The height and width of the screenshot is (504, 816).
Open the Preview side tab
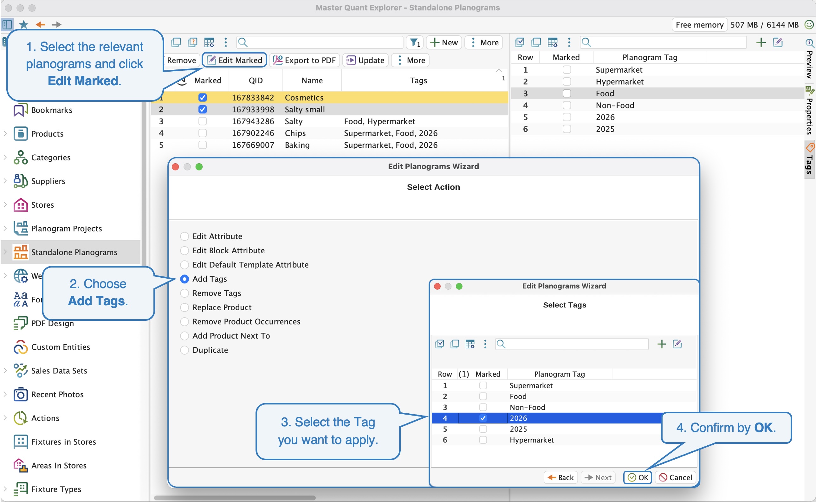(x=809, y=60)
